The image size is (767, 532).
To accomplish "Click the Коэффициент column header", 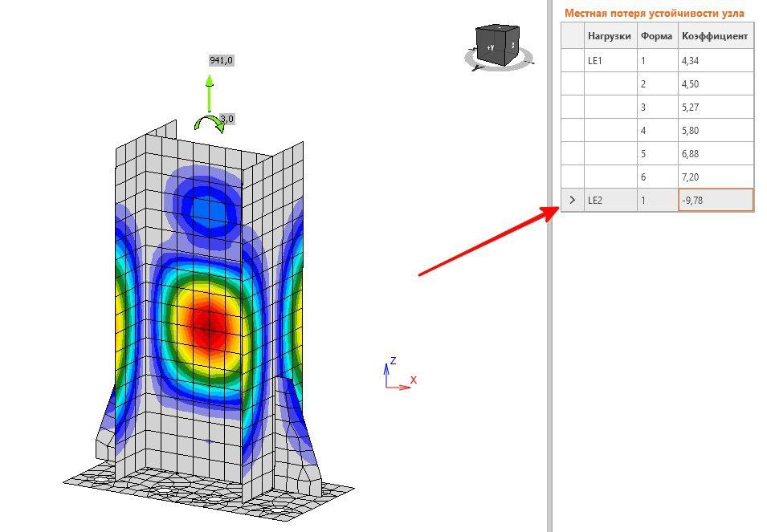I will point(716,35).
